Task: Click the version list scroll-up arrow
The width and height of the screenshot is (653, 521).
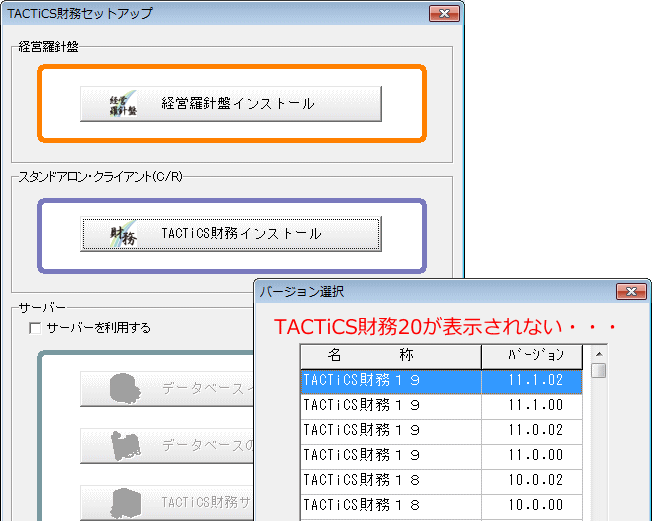Action: click(599, 354)
